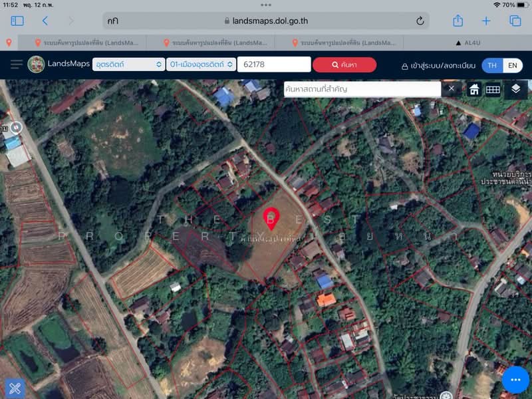Viewport: 532px width, 399px height.
Task: Clear the place search field with the X
Action: coord(451,88)
